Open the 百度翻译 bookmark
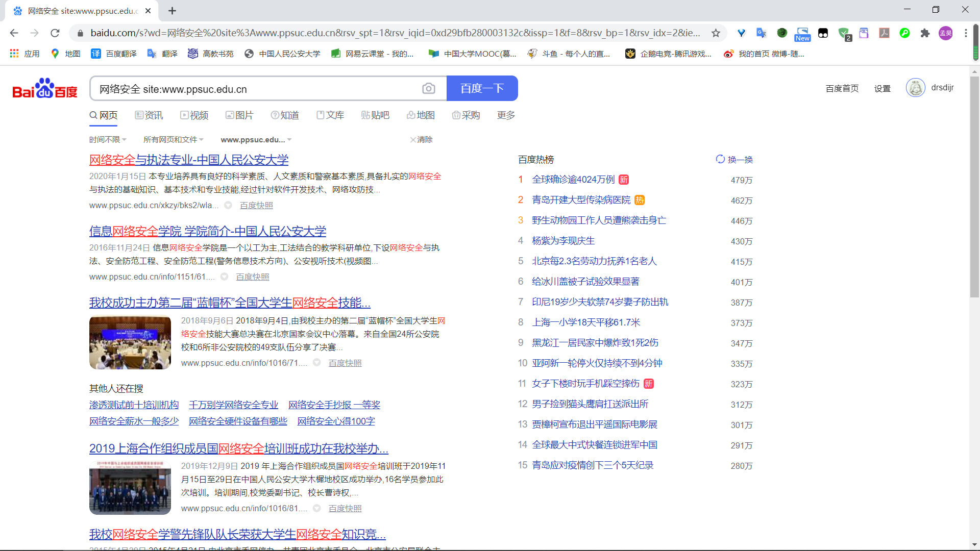Image resolution: width=980 pixels, height=551 pixels. [114, 54]
